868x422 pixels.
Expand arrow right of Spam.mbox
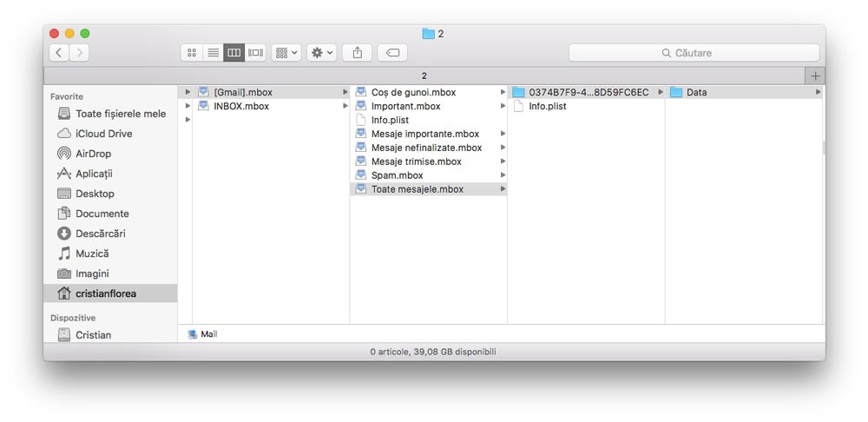pyautogui.click(x=503, y=175)
